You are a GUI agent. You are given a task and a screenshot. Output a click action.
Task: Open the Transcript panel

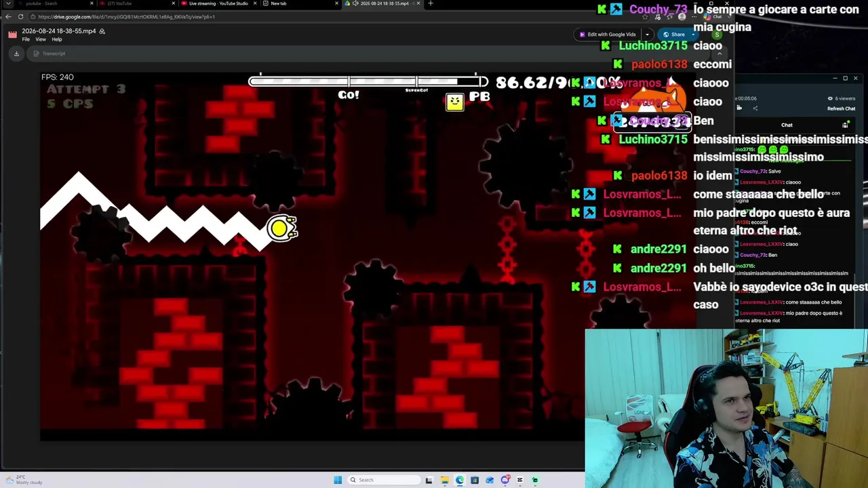tap(49, 54)
